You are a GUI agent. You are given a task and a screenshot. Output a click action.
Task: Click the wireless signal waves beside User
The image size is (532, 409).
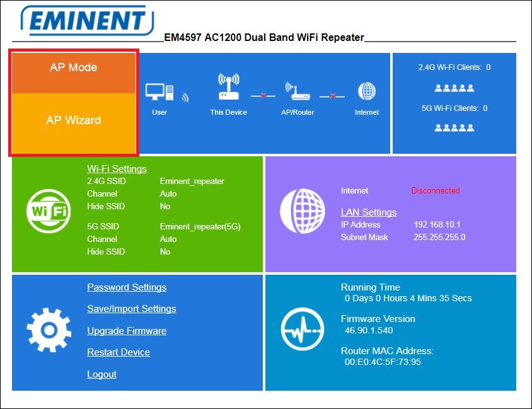point(185,98)
